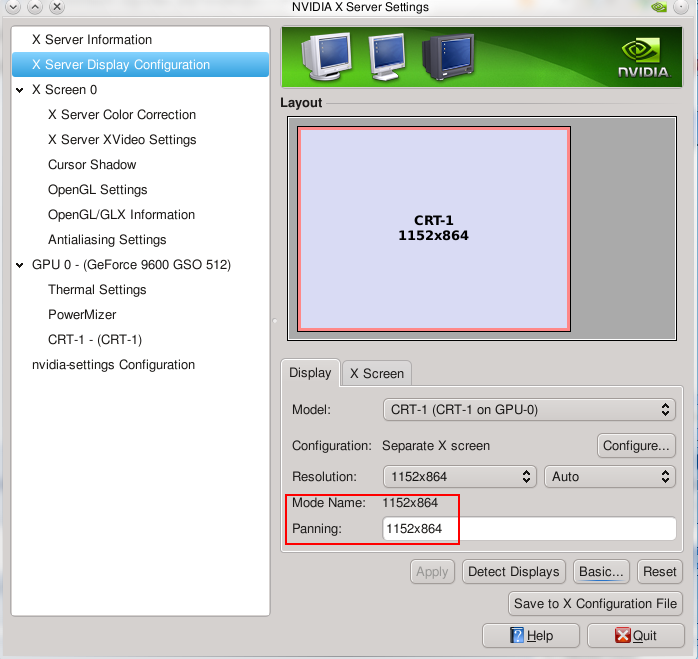Click Save to X Configuration File
Screen dimensions: 698x659
(x=595, y=603)
